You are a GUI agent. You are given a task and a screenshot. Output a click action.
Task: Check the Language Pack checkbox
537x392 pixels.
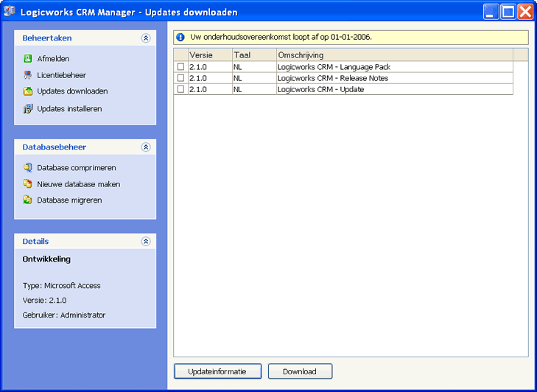pyautogui.click(x=180, y=66)
